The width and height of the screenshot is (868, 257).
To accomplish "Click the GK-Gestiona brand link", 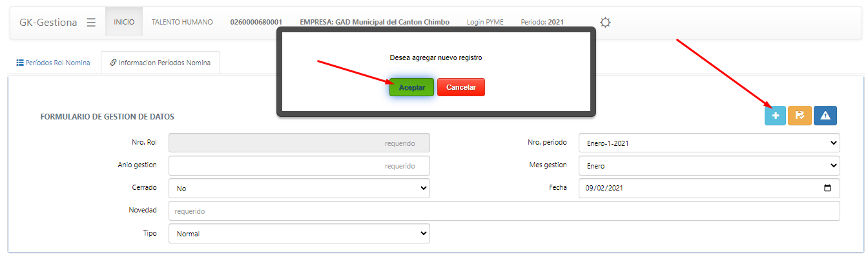I will 48,22.
